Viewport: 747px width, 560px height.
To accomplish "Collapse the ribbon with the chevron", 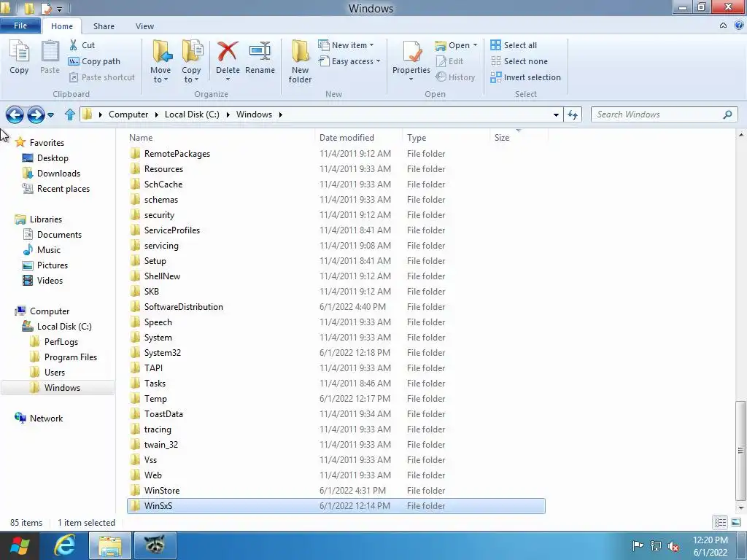I will coord(723,26).
